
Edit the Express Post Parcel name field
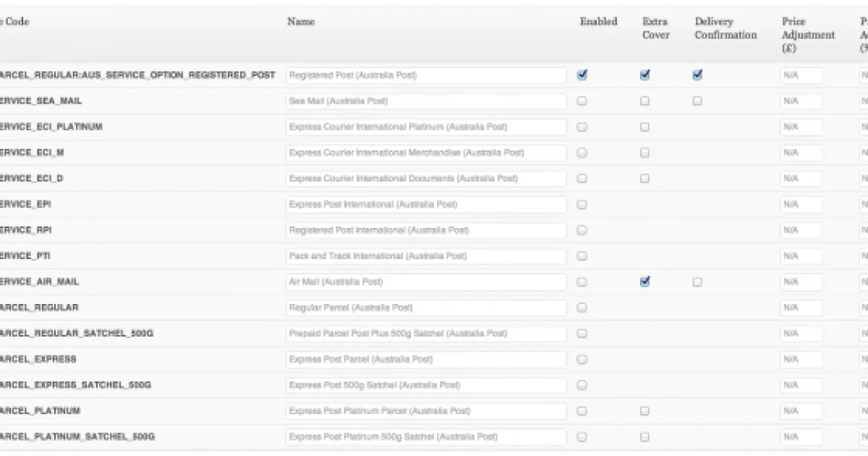(x=426, y=360)
